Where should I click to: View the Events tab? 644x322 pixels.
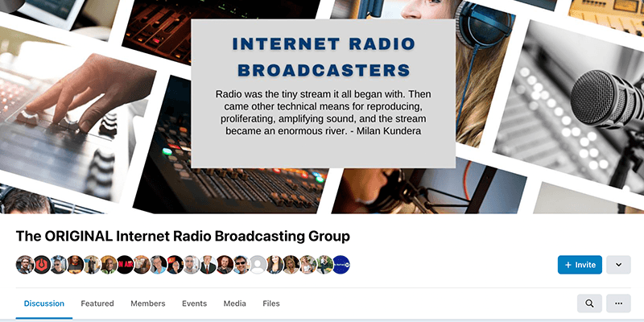pyautogui.click(x=194, y=303)
